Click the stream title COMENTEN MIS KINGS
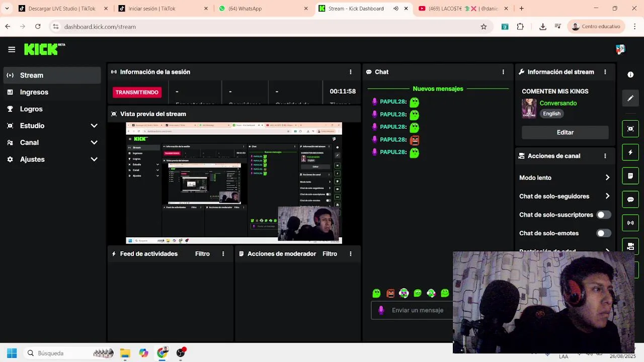Viewport: 644px width, 362px height. click(555, 92)
